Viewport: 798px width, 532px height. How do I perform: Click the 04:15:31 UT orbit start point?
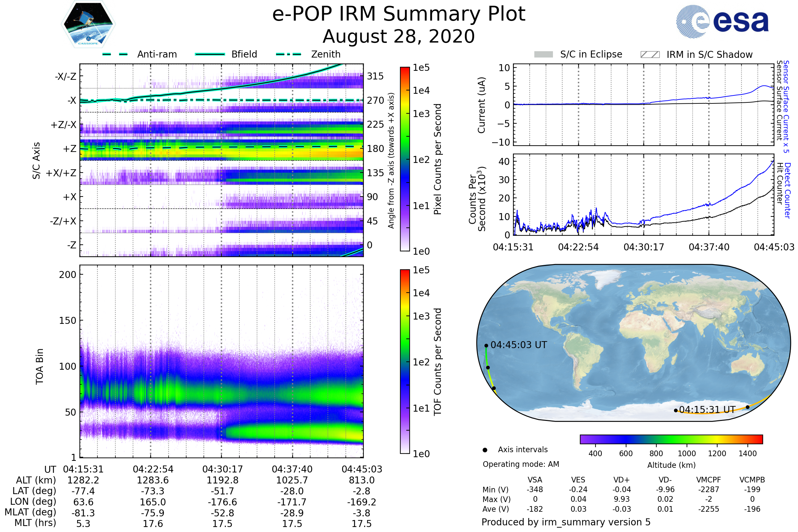676,411
